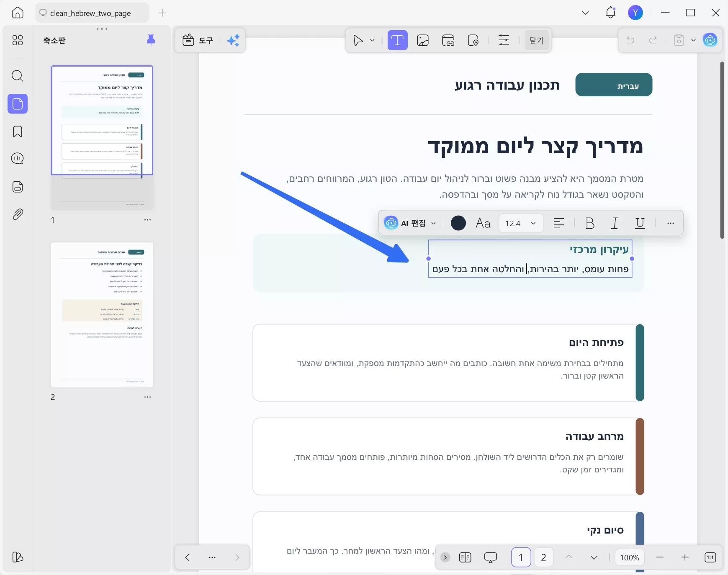Viewport: 728px width, 575px height.
Task: Open the font Aa picker
Action: click(483, 223)
